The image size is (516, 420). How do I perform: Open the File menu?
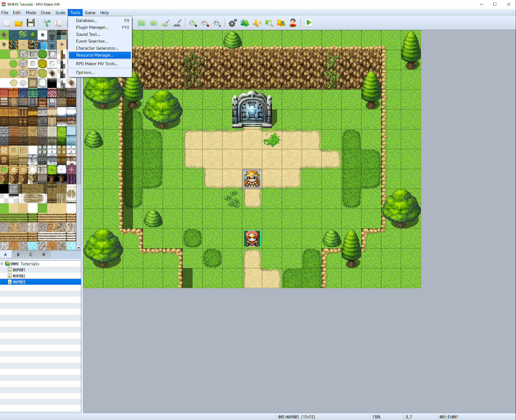coord(5,13)
